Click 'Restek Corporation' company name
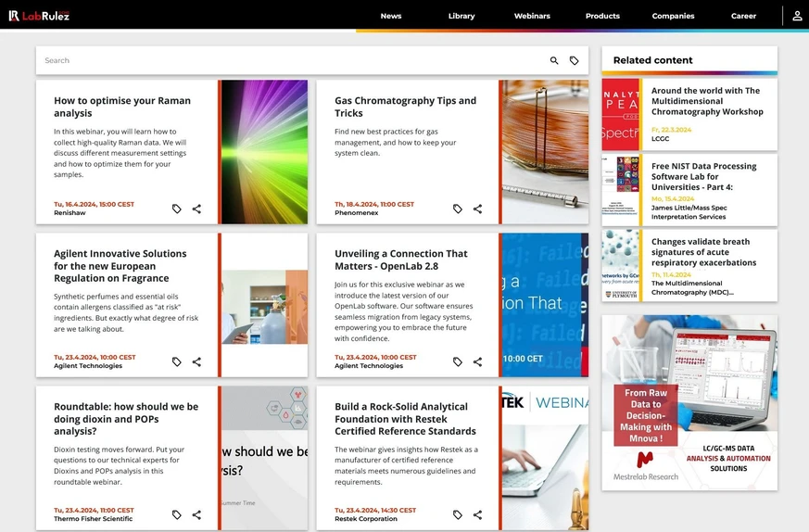This screenshot has height=532, width=809. pos(366,519)
